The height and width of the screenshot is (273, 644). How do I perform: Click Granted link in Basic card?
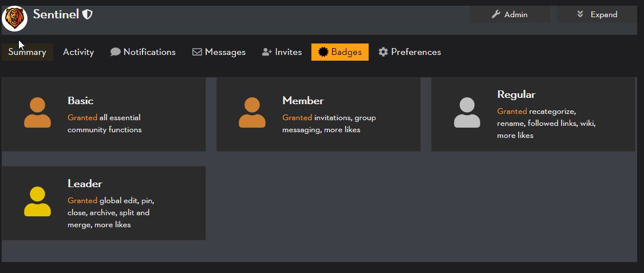[82, 117]
